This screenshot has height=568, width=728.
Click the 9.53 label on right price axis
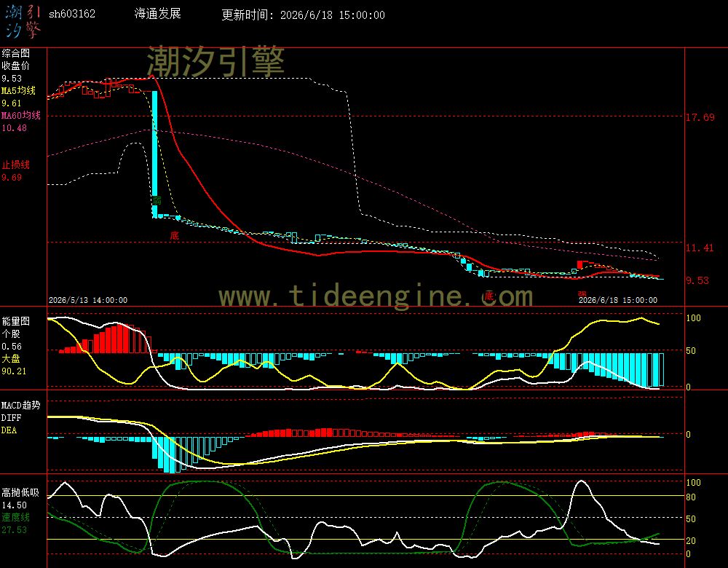click(x=697, y=280)
